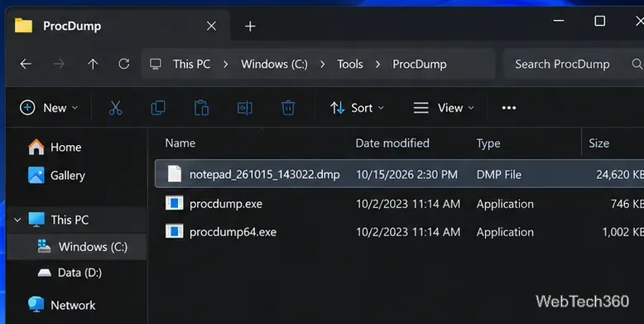Click the 1,002 KB size cell
The width and height of the screenshot is (644, 324).
pyautogui.click(x=622, y=232)
